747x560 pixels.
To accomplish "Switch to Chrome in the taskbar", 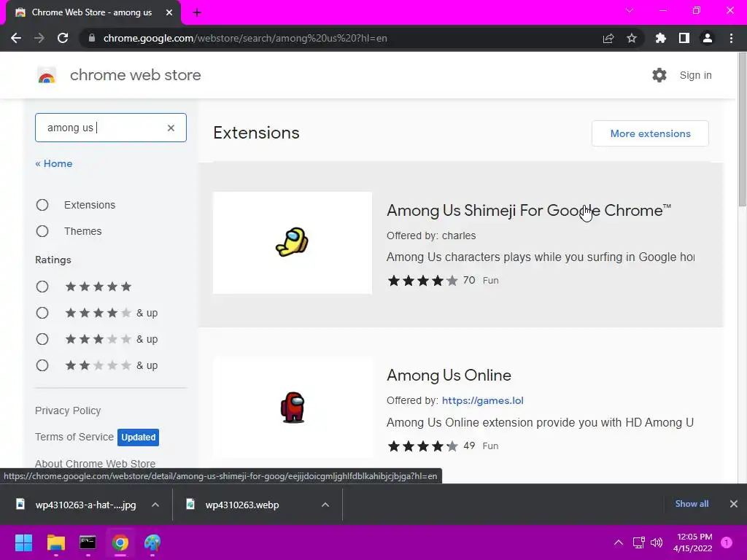I will 120,542.
